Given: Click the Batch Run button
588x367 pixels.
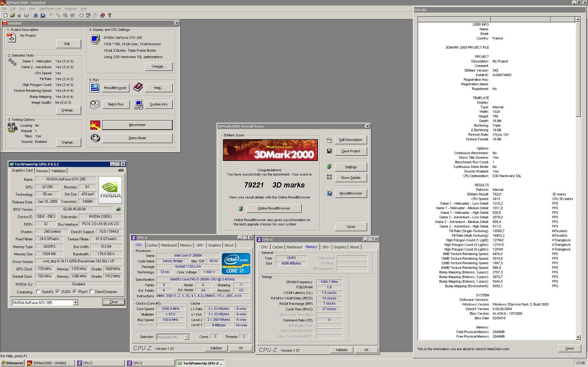Looking at the screenshot, I should pos(116,104).
